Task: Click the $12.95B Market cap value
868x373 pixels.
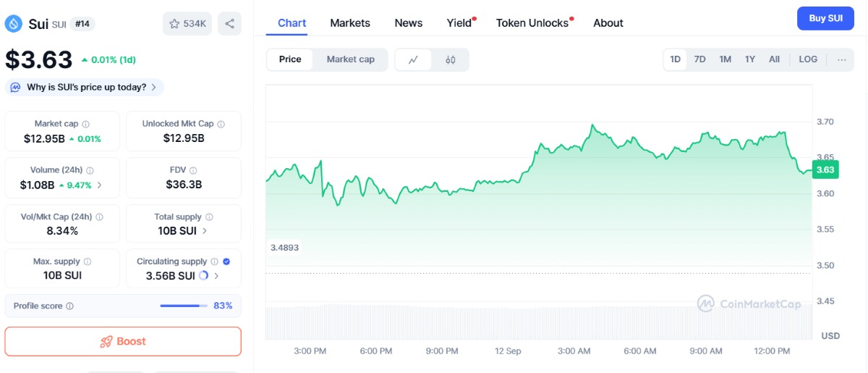Action: [44, 138]
